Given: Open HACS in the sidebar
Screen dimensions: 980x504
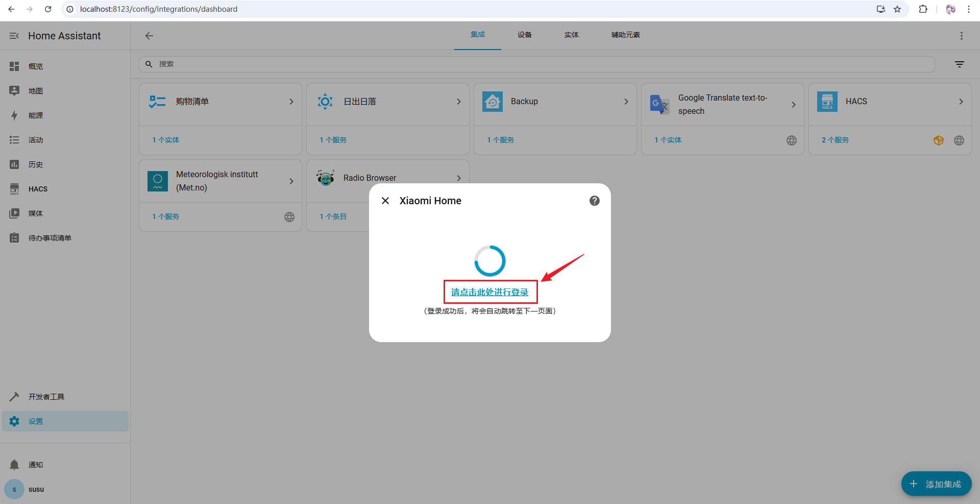Looking at the screenshot, I should point(65,189).
